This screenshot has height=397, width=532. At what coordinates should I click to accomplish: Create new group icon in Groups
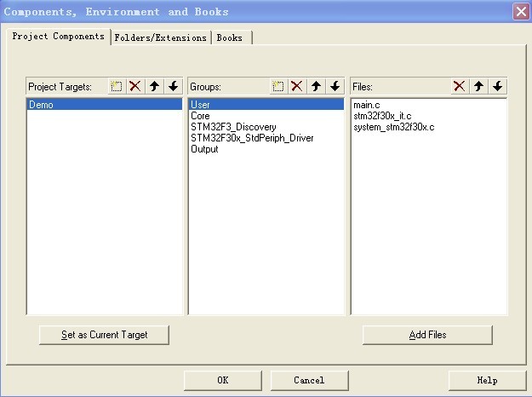(277, 86)
